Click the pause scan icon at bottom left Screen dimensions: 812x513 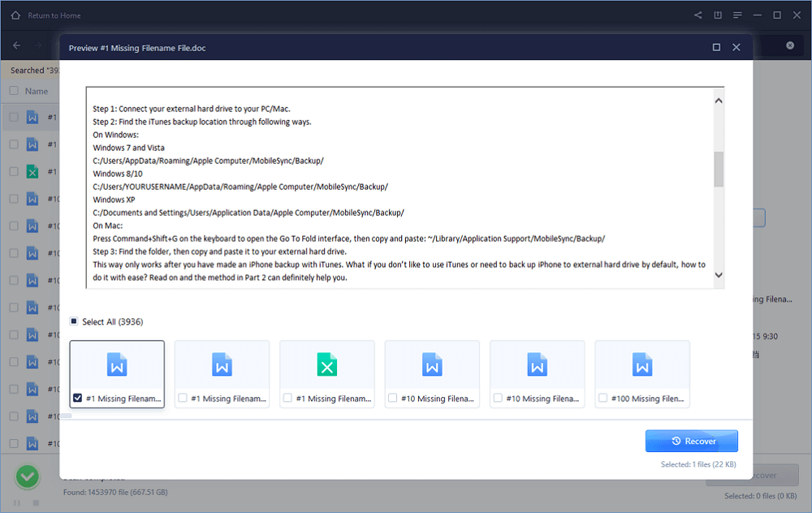point(16,502)
